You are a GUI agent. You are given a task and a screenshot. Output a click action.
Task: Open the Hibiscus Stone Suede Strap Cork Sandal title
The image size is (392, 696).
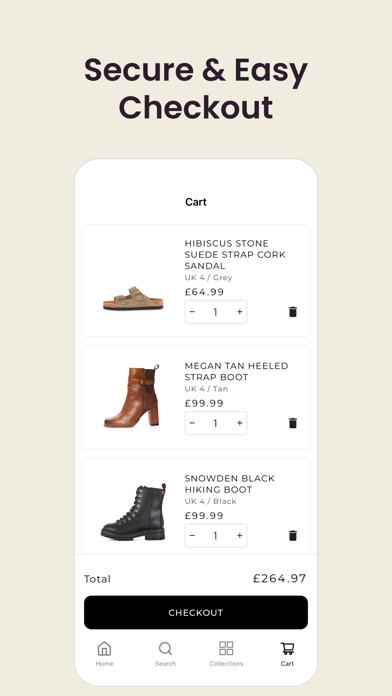pos(235,255)
